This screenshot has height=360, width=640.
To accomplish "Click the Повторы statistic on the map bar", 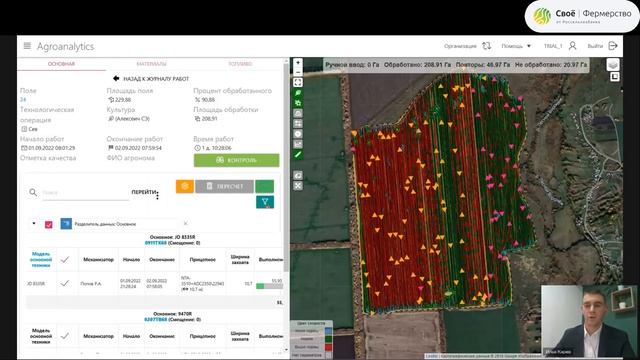I will (482, 64).
